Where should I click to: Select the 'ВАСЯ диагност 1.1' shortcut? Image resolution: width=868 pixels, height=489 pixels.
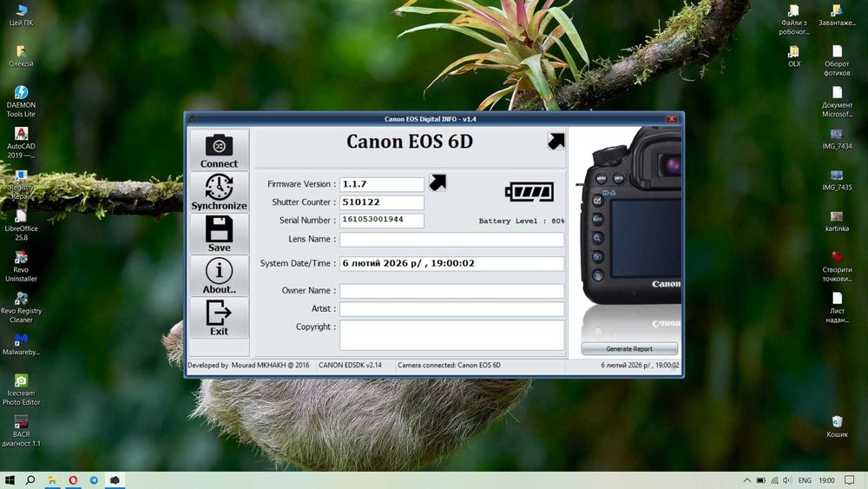[21, 431]
